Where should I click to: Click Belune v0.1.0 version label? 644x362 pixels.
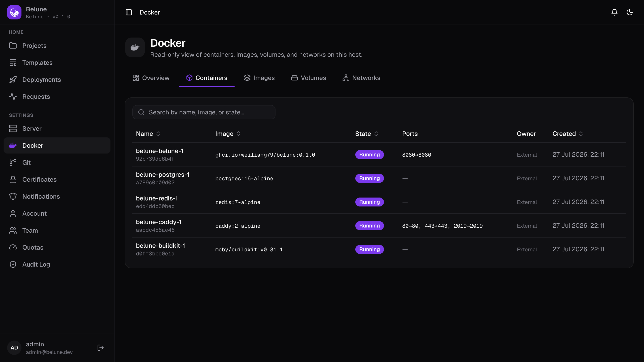(x=48, y=17)
